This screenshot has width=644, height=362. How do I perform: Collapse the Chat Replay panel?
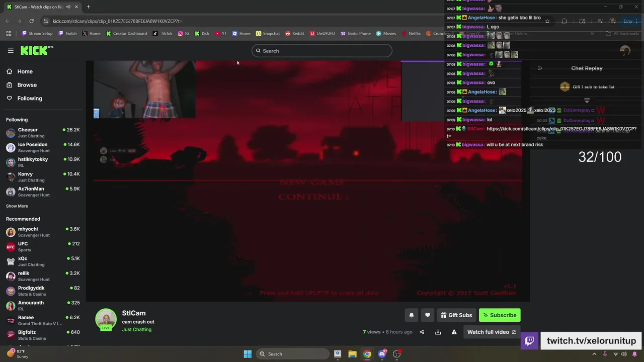(x=540, y=68)
